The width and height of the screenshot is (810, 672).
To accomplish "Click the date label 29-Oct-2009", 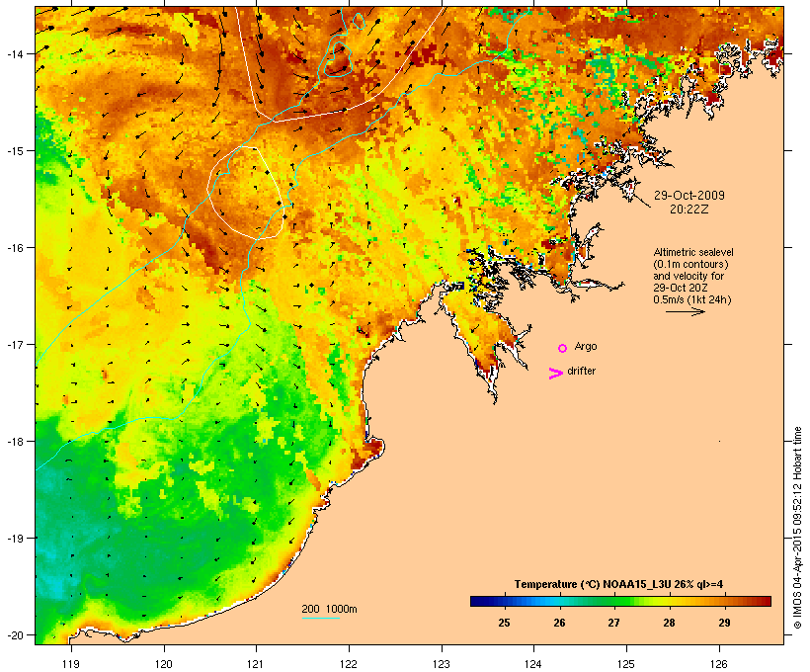I will (689, 196).
